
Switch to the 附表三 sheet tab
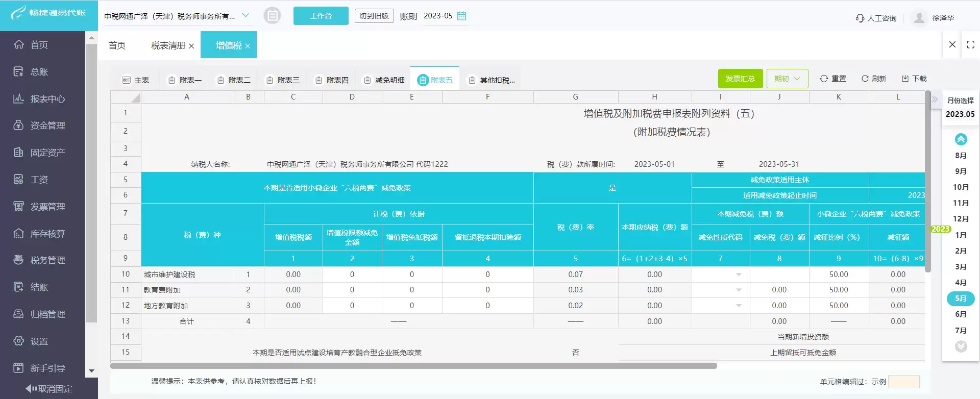coord(283,80)
